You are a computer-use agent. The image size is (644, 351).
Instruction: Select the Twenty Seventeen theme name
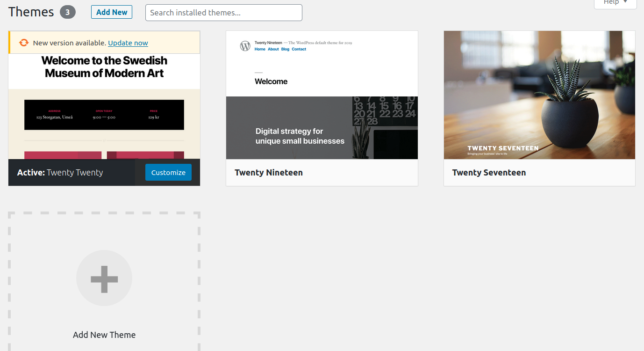[x=489, y=173]
